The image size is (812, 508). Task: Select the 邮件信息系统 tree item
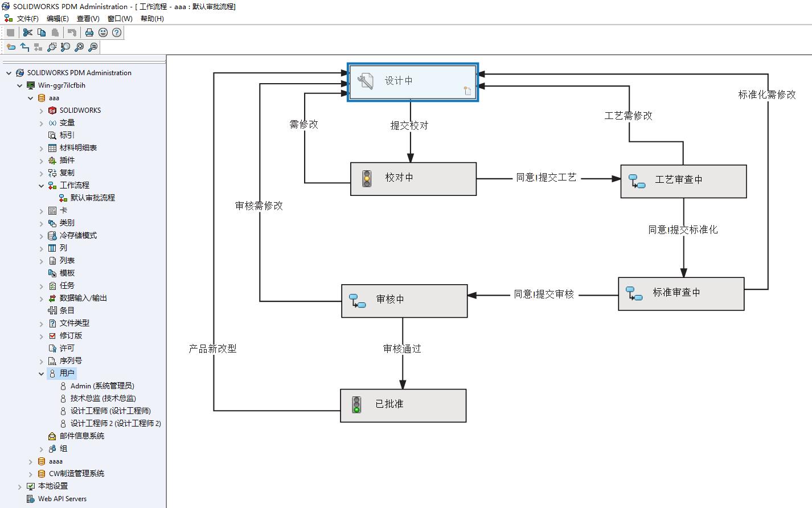coord(82,436)
